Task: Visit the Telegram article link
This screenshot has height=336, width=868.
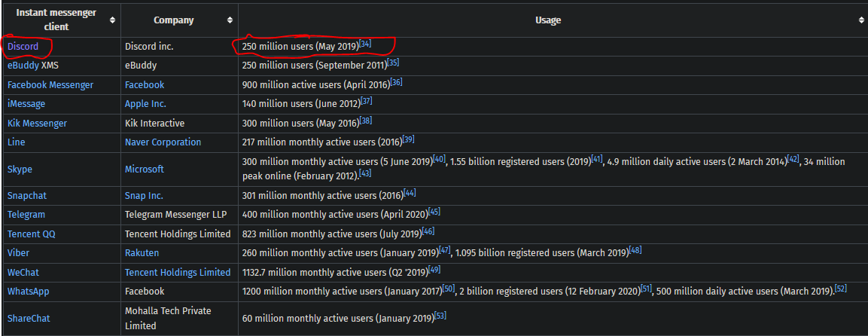Action: [x=26, y=215]
